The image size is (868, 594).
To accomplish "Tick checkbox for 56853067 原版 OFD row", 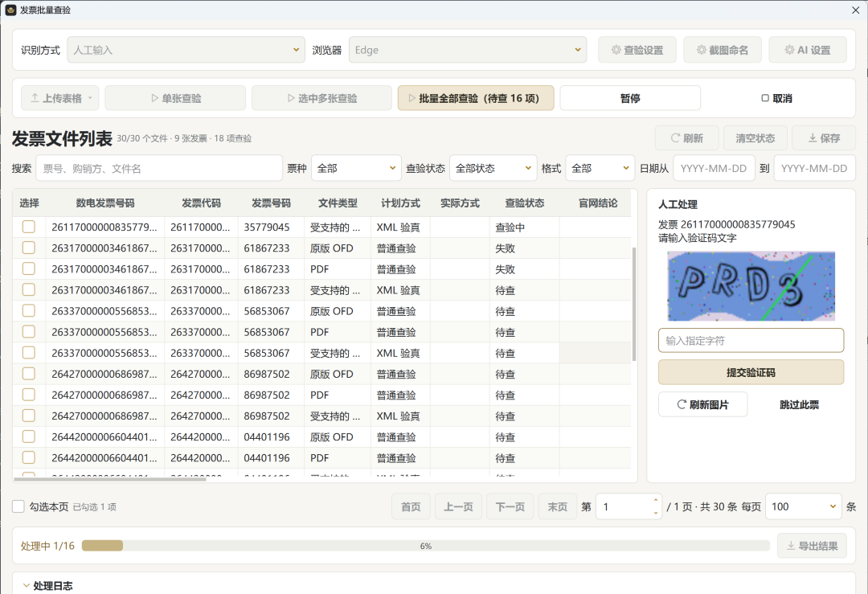I will pos(29,310).
